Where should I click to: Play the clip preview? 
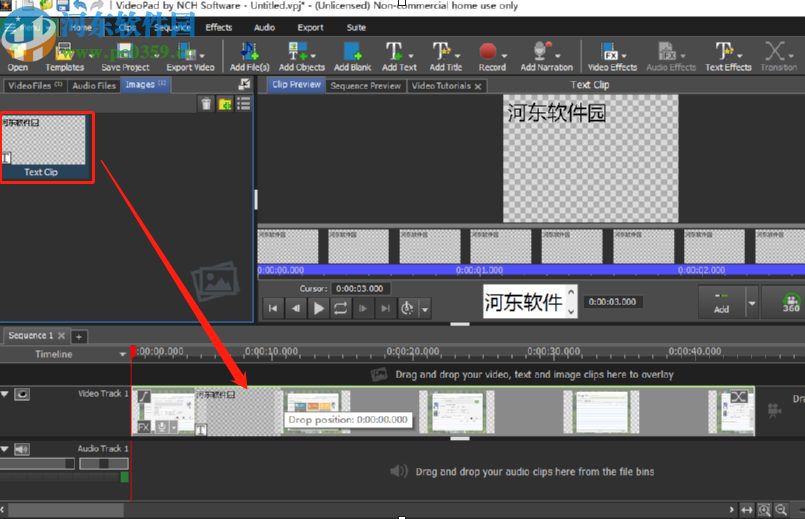pyautogui.click(x=318, y=308)
